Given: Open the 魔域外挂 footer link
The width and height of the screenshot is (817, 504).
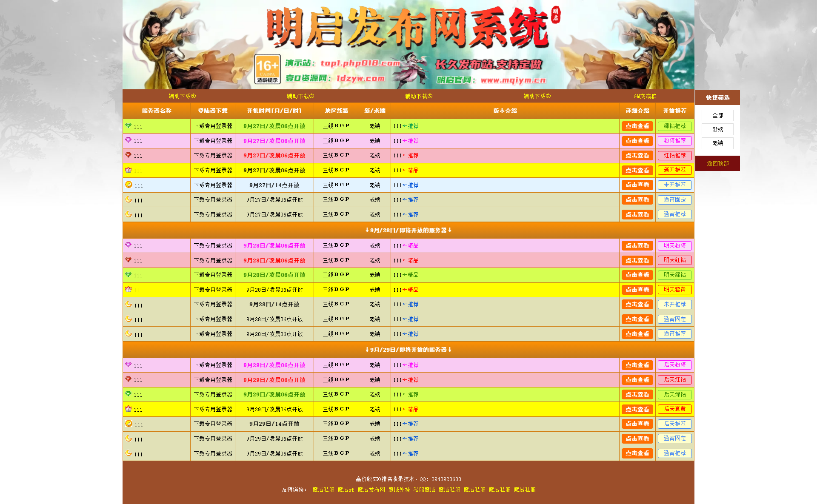Looking at the screenshot, I should click(x=399, y=490).
